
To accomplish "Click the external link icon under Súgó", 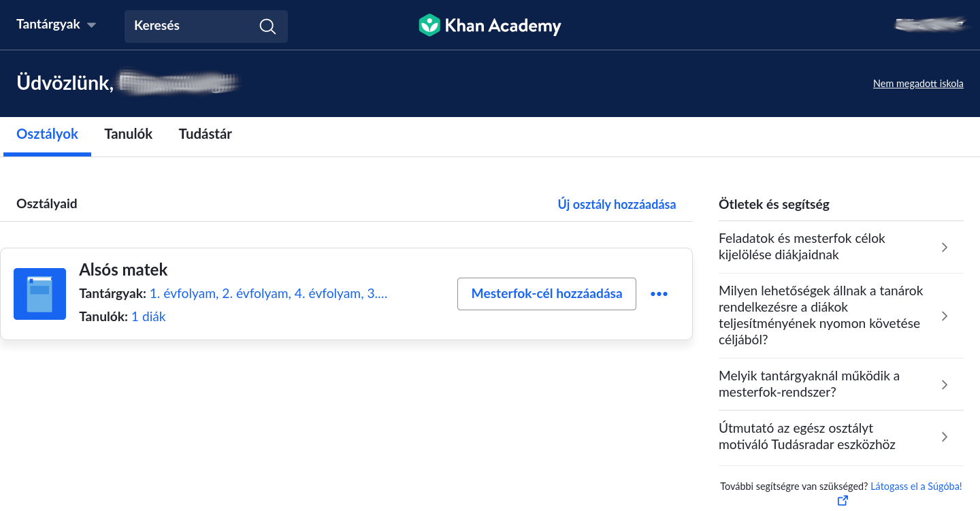I will pos(843,501).
